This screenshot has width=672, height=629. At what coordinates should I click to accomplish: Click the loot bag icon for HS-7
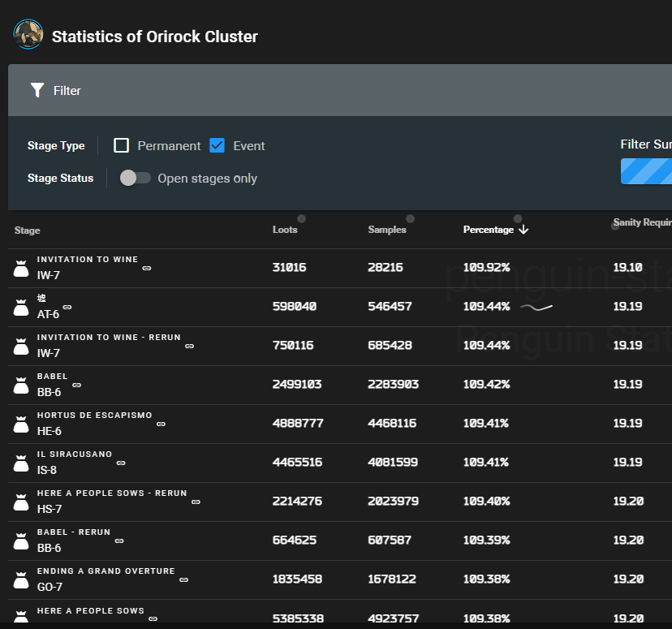point(21,502)
